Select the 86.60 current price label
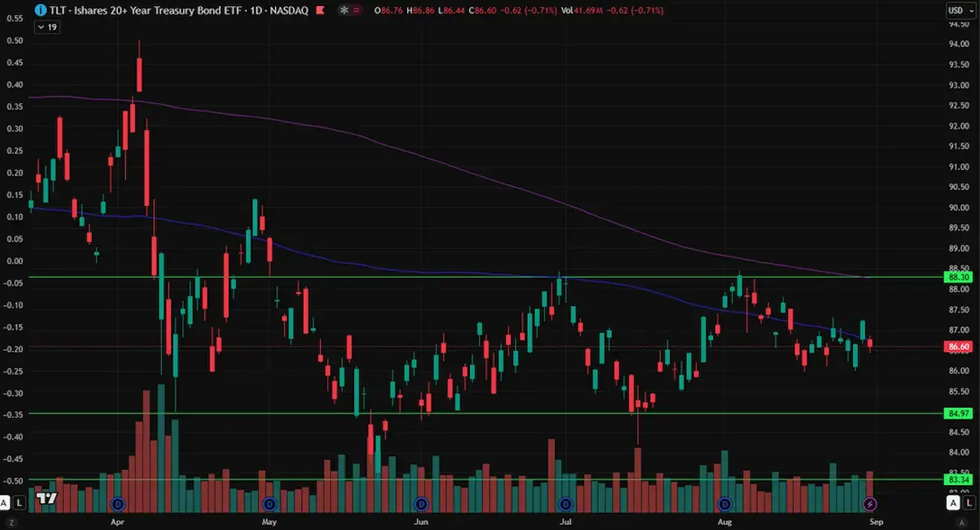Screen dimensions: 980x530 pos(958,346)
